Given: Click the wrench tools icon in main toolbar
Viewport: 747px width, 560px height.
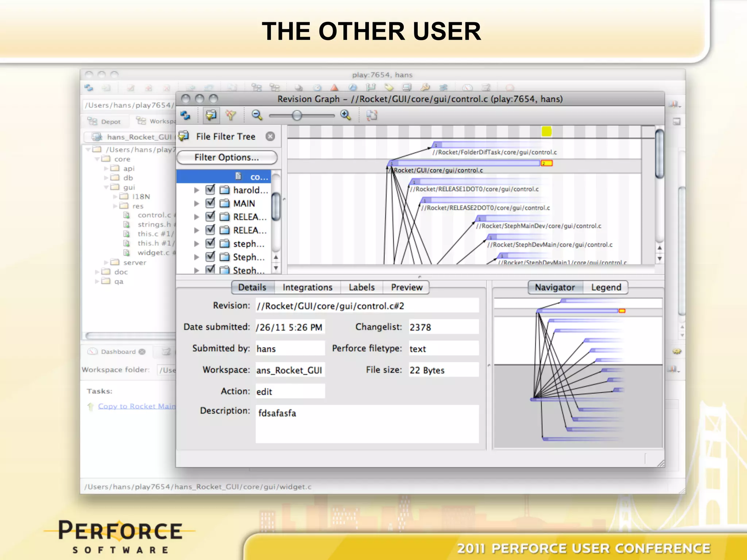Looking at the screenshot, I should 425,88.
